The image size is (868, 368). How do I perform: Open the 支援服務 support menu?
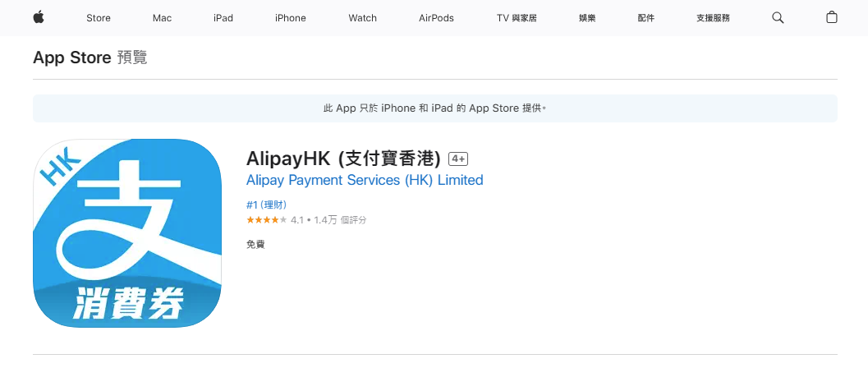[x=713, y=18]
